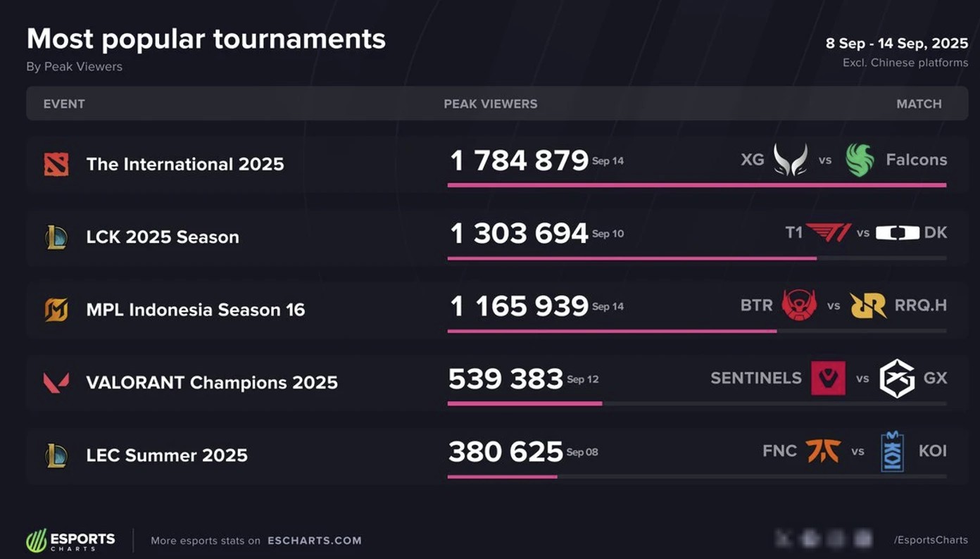Select the red BTR team logo
This screenshot has height=559, width=980.
(799, 306)
